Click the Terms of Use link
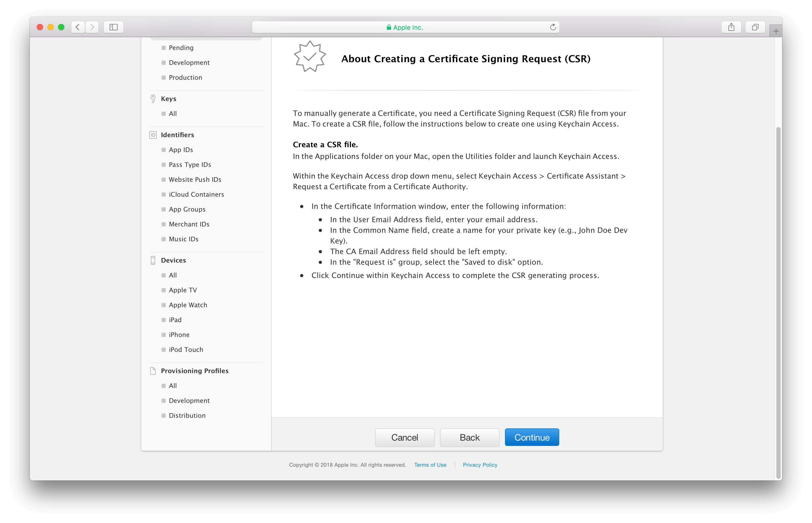Viewport: 812px width, 523px height. click(x=430, y=465)
